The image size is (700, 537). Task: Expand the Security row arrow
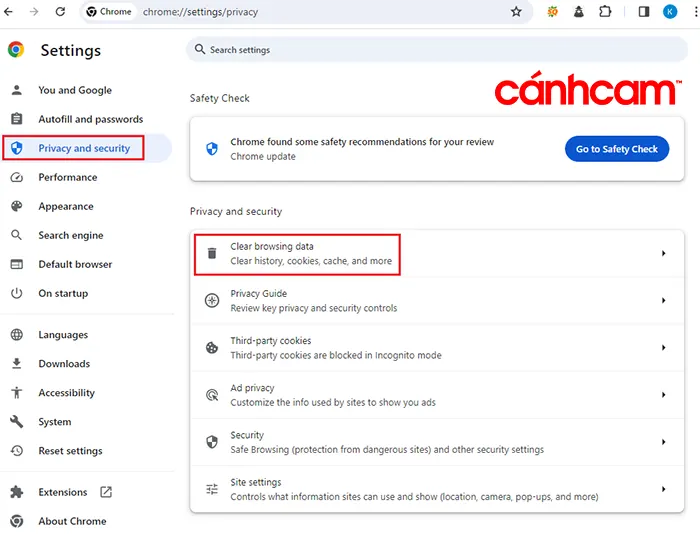click(x=663, y=442)
